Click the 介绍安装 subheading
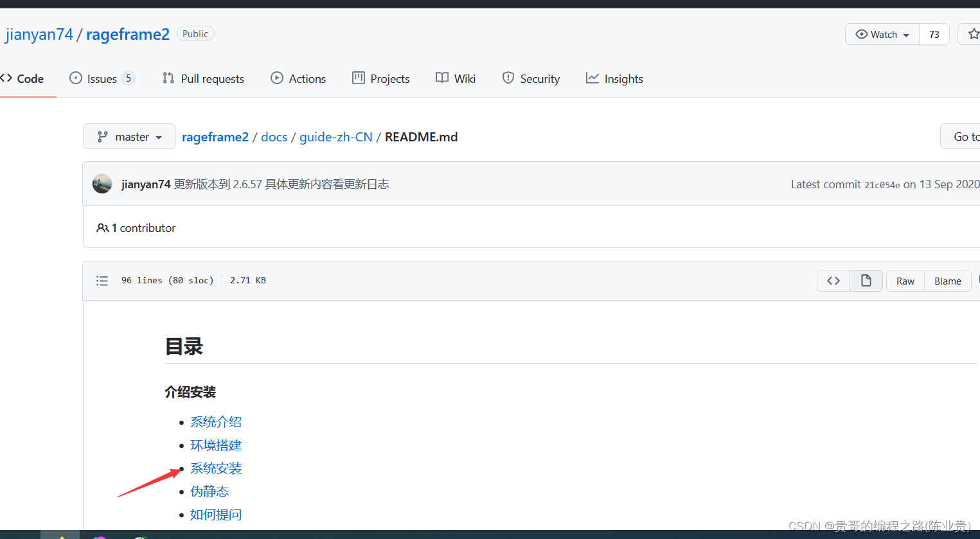980x539 pixels. (190, 392)
